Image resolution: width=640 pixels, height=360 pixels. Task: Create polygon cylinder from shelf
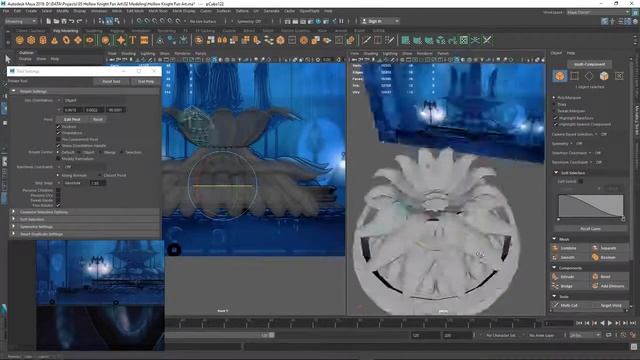pos(43,40)
